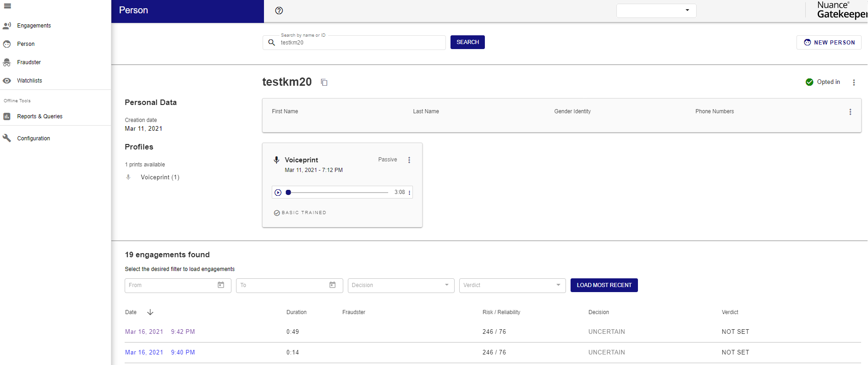Click the BASIC TRAINED status indicator
This screenshot has width=868, height=365.
(300, 213)
